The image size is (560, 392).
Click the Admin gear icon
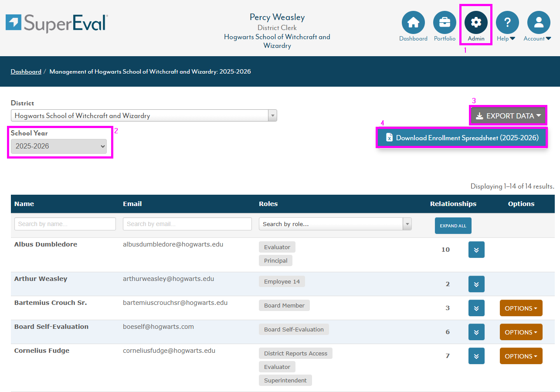coord(476,23)
